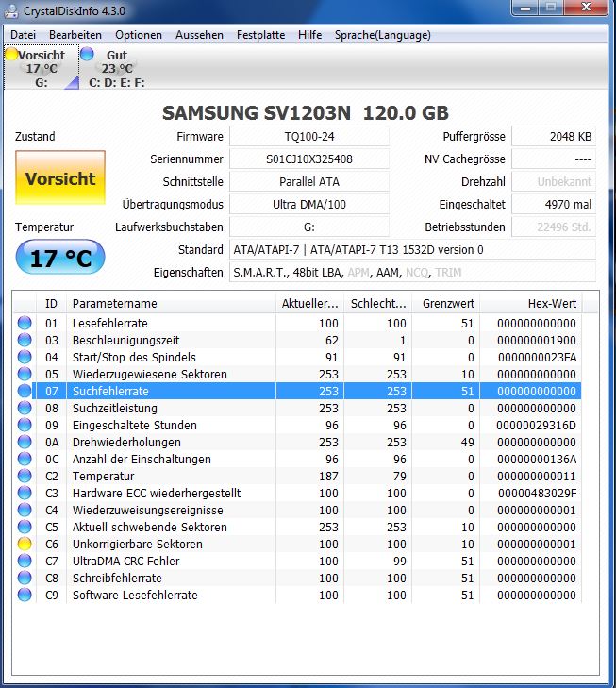This screenshot has height=688, width=616.
Task: Click the Puffergrösse field 2048 KB
Action: [554, 137]
